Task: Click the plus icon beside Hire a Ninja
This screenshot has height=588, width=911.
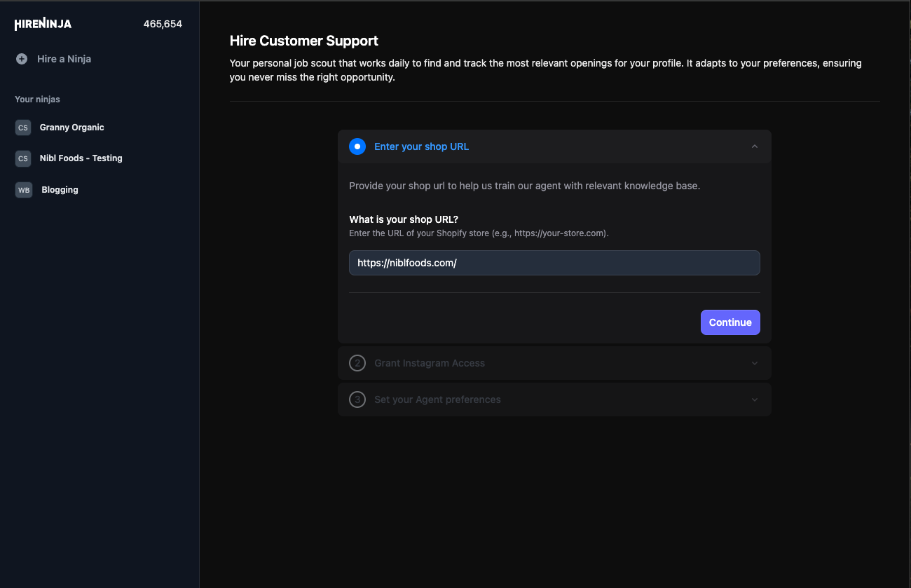Action: 22,59
